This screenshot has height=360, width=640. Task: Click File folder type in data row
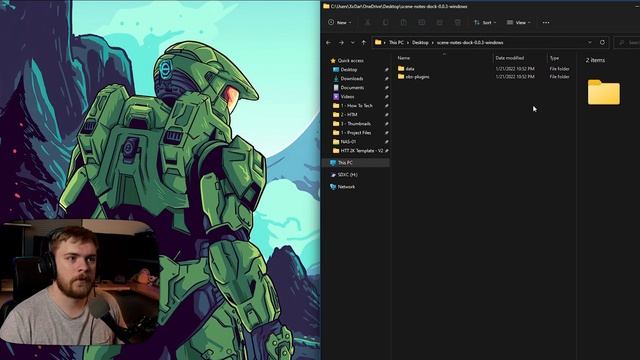[x=559, y=69]
